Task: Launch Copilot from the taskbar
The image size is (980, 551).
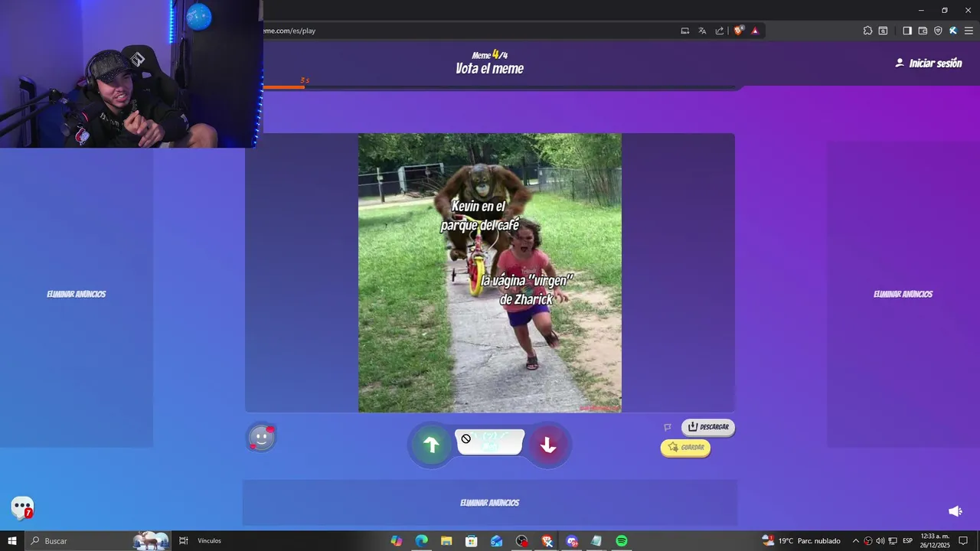Action: [x=397, y=541]
